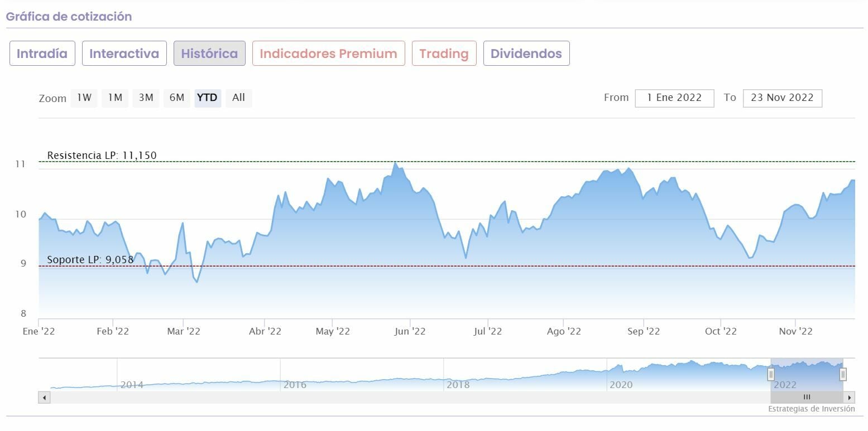The width and height of the screenshot is (868, 431).
Task: Click the right range handle in navigator
Action: 843,374
